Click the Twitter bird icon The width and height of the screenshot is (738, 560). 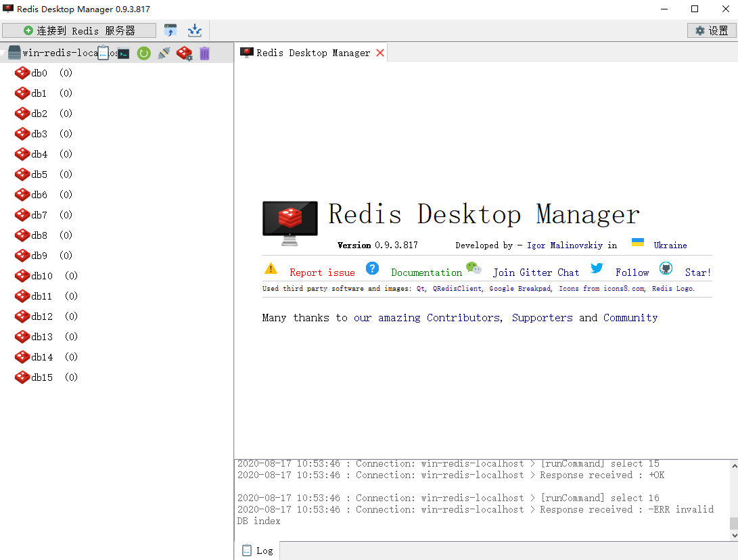[597, 268]
